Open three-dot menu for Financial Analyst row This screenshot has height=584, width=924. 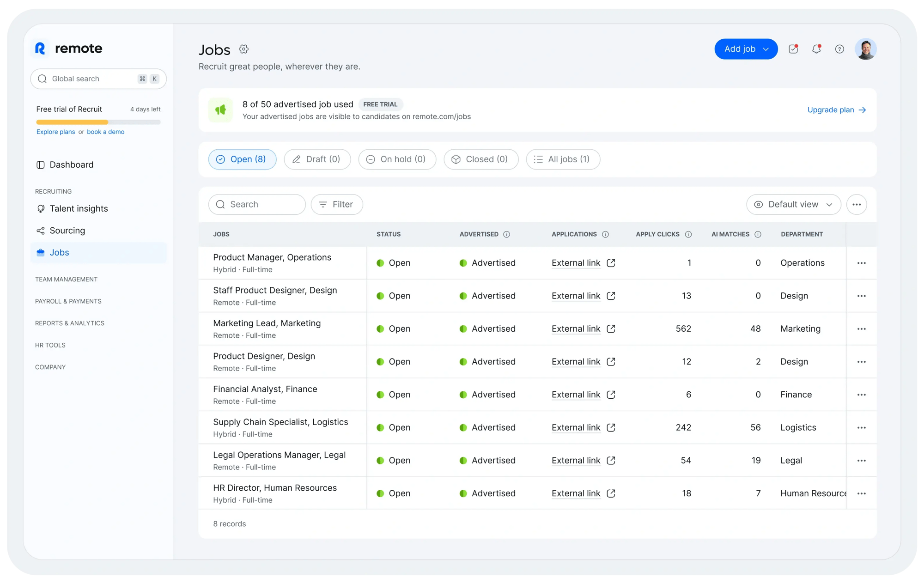coord(861,395)
